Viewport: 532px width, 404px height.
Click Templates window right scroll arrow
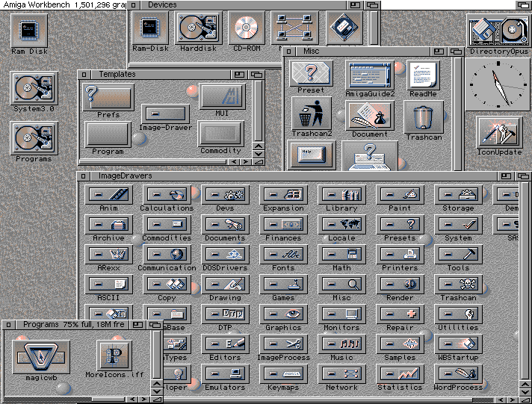245,162
